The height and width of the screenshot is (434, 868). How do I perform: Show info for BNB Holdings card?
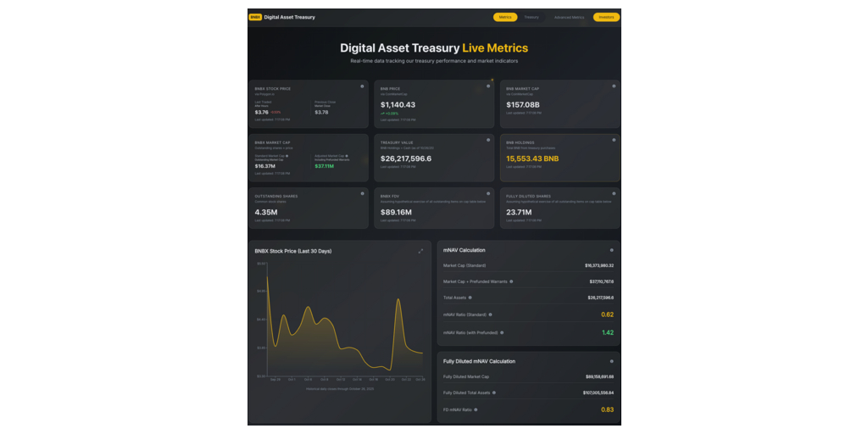[x=613, y=140]
